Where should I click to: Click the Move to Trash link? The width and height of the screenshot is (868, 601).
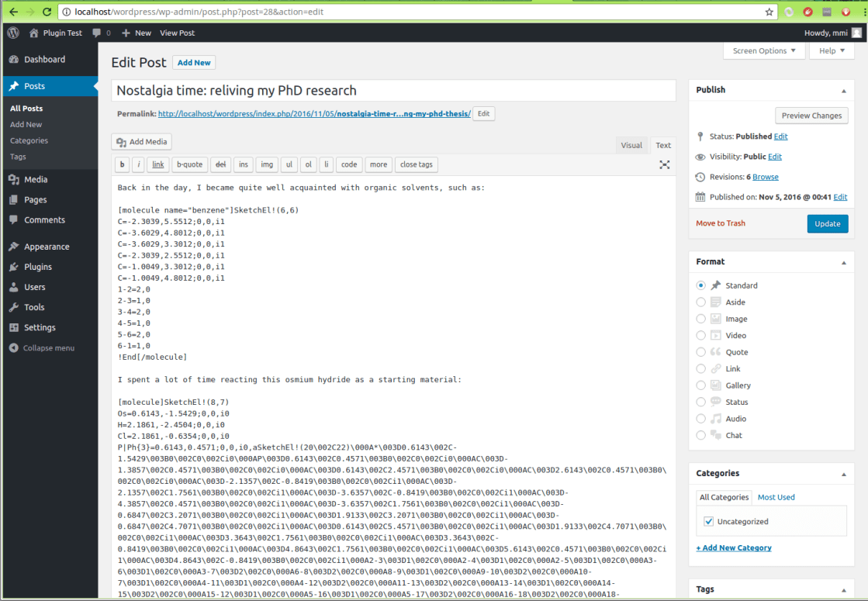click(x=720, y=223)
